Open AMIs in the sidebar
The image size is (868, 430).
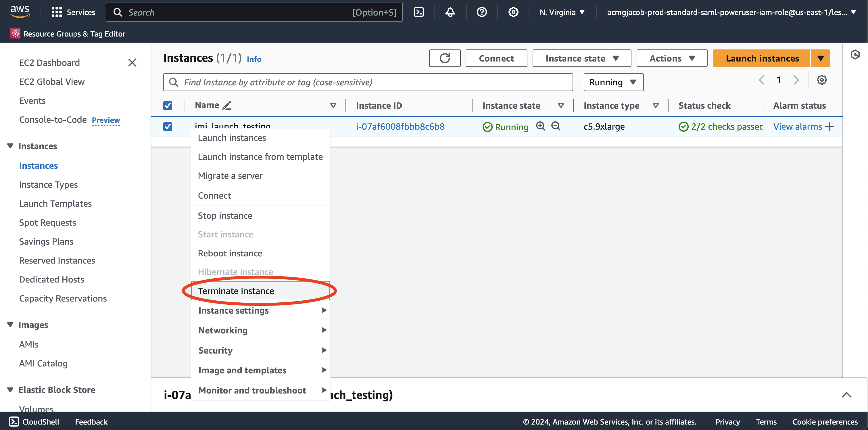tap(29, 344)
